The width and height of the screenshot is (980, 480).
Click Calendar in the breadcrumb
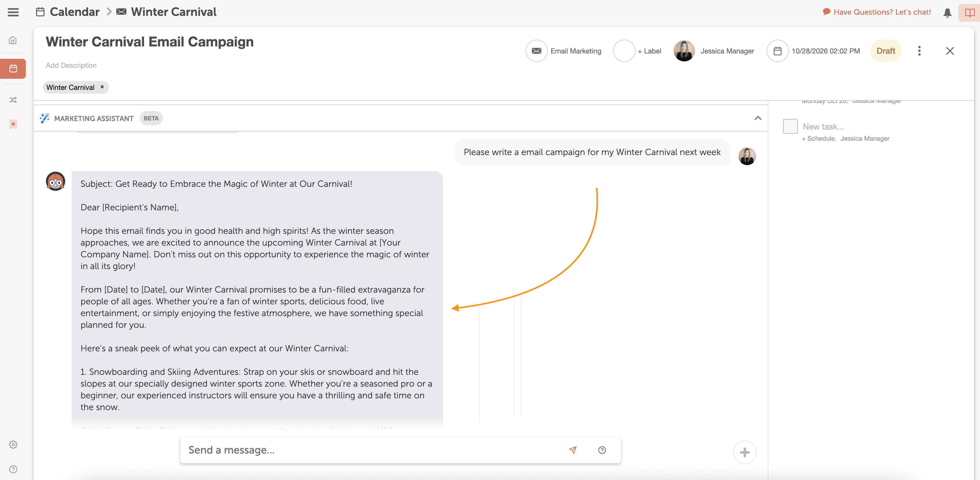[74, 12]
